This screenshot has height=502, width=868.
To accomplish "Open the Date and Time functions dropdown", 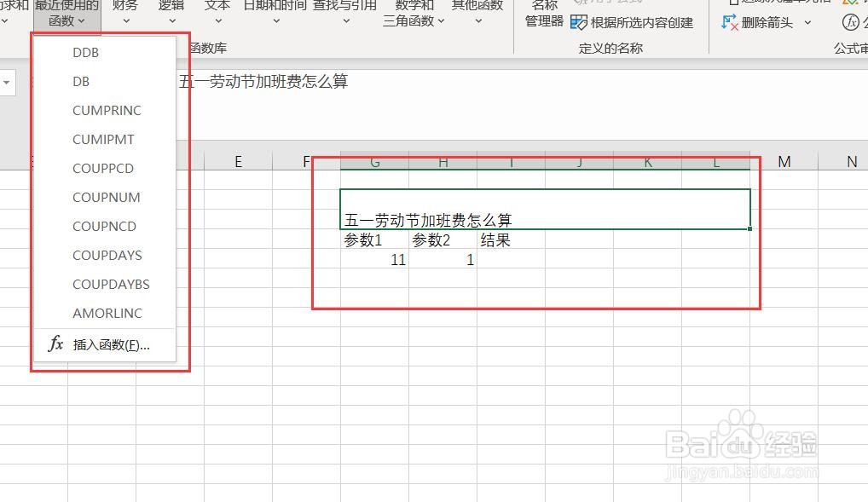I will click(275, 14).
